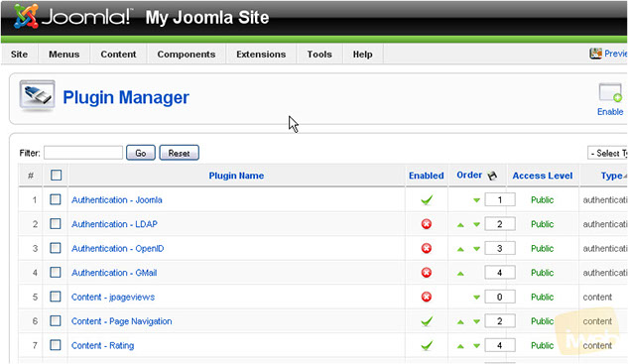The width and height of the screenshot is (628, 364).
Task: Tick the Content - Page Navigation checkbox
Action: point(56,320)
